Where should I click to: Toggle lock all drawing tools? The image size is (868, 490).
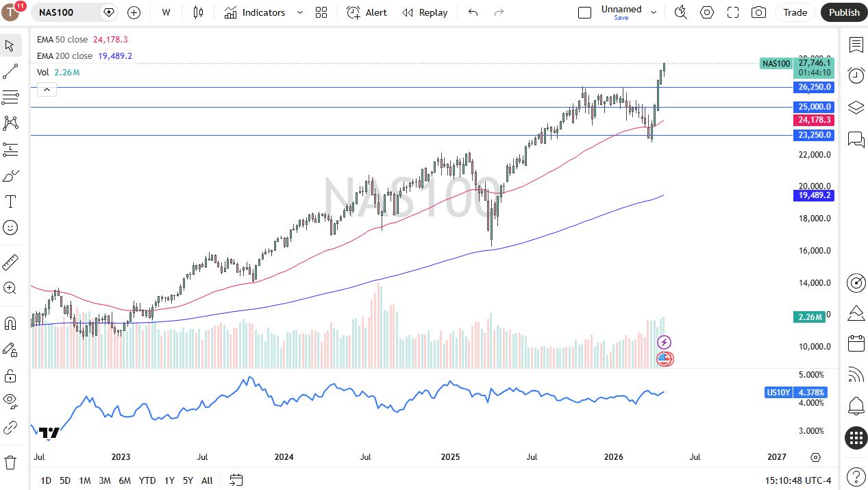[10, 376]
